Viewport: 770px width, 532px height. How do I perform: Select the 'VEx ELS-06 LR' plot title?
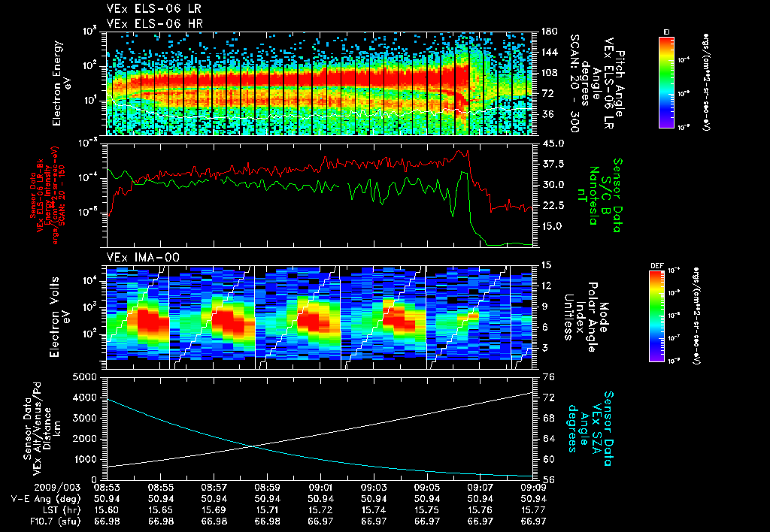153,9
